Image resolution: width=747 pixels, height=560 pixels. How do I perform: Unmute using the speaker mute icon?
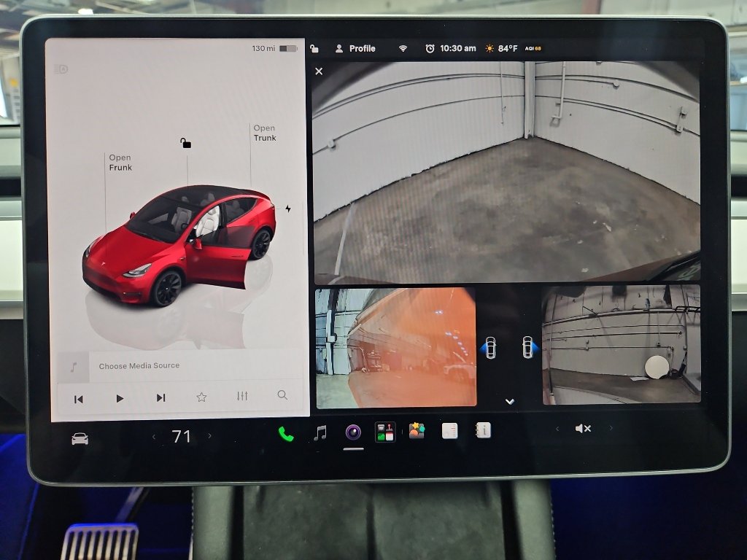[583, 429]
